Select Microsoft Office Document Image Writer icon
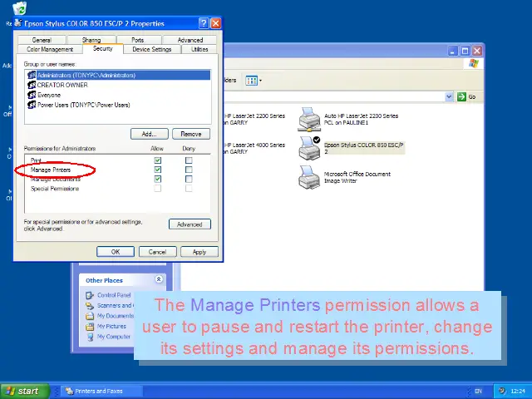Image resolution: width=532 pixels, height=399 pixels. tap(308, 177)
